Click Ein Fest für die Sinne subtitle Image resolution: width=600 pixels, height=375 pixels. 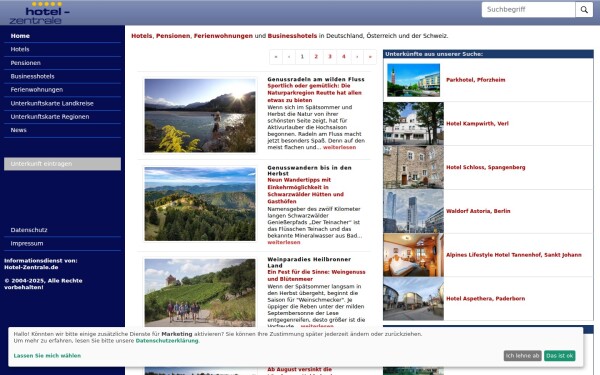click(x=316, y=276)
